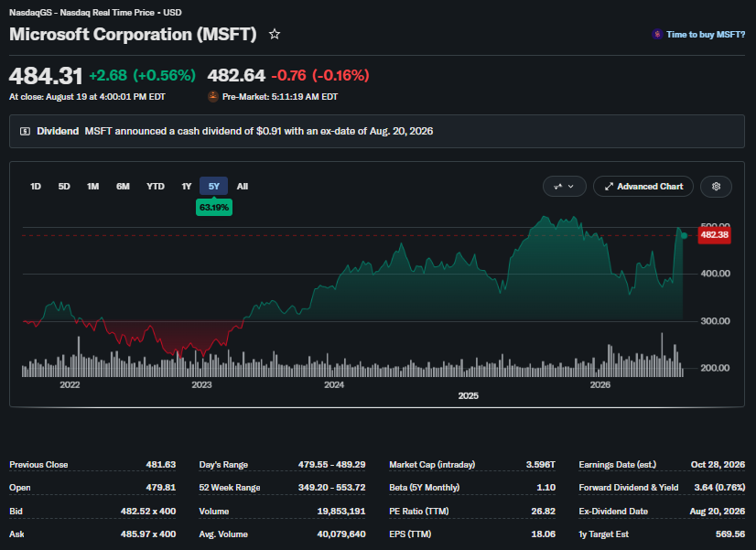Click the 1y Target Est value 569.56
This screenshot has width=756, height=550.
point(730,534)
